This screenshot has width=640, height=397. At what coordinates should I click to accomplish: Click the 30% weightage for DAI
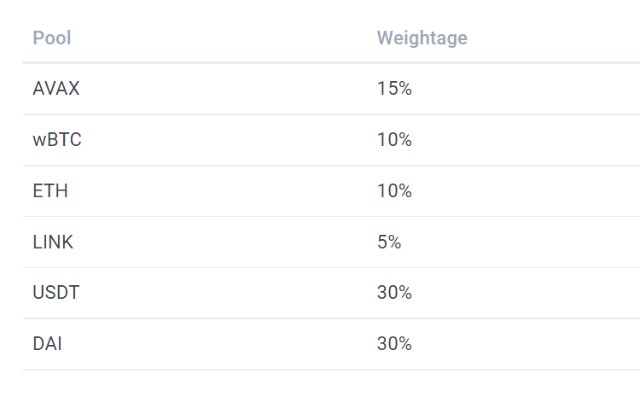tap(394, 344)
